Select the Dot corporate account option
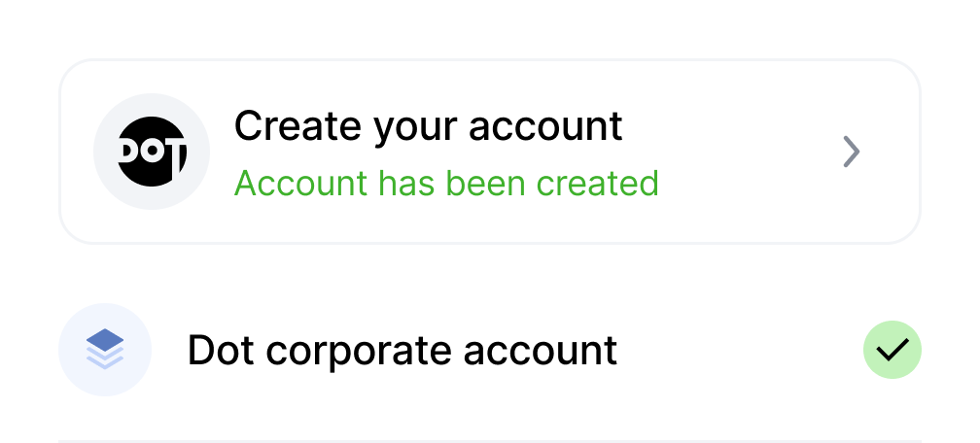 click(x=402, y=350)
